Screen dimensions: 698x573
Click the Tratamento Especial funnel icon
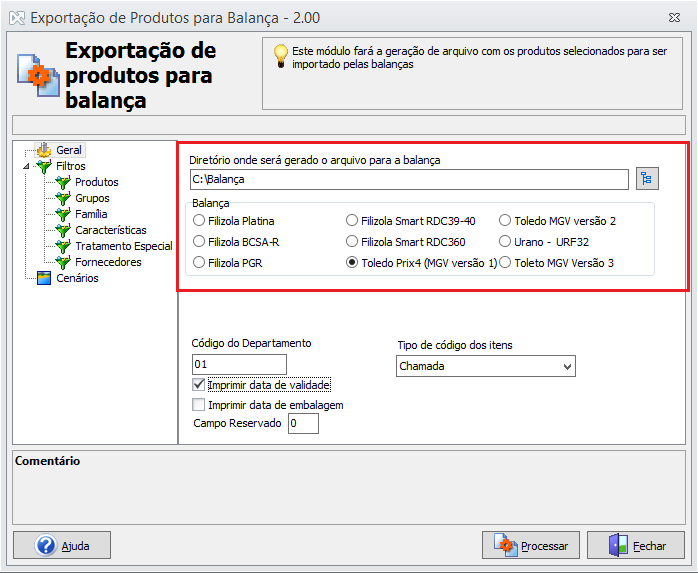[63, 246]
